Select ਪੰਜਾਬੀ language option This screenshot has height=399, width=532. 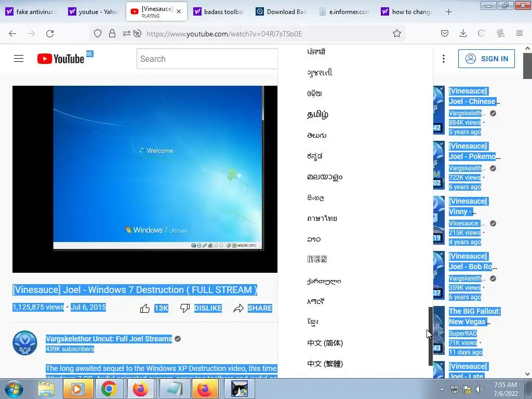pyautogui.click(x=316, y=52)
